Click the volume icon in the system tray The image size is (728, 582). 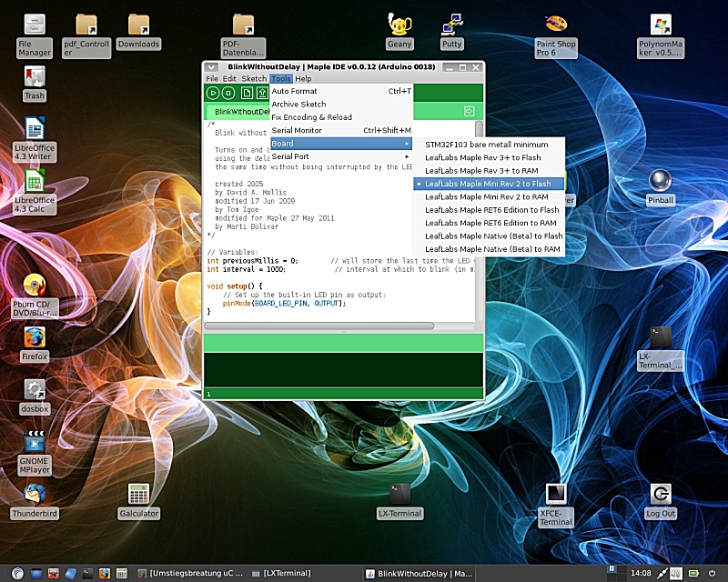[677, 573]
